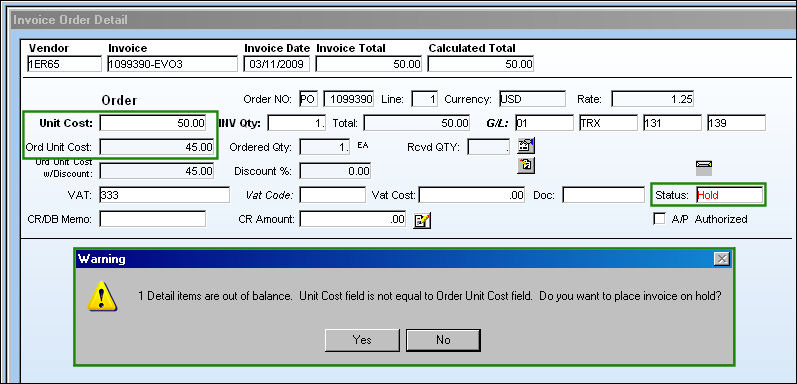Click the VAT field 333

point(165,195)
